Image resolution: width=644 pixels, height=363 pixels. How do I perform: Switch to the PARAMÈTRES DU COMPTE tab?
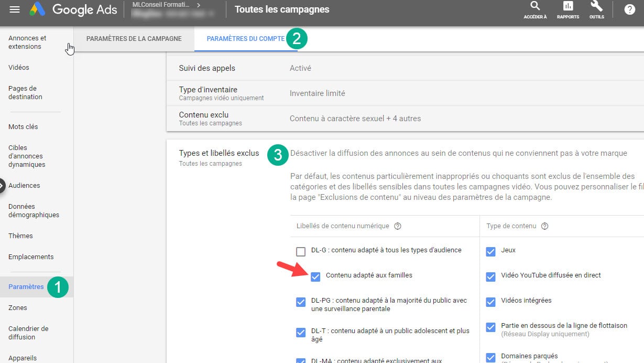tap(244, 38)
